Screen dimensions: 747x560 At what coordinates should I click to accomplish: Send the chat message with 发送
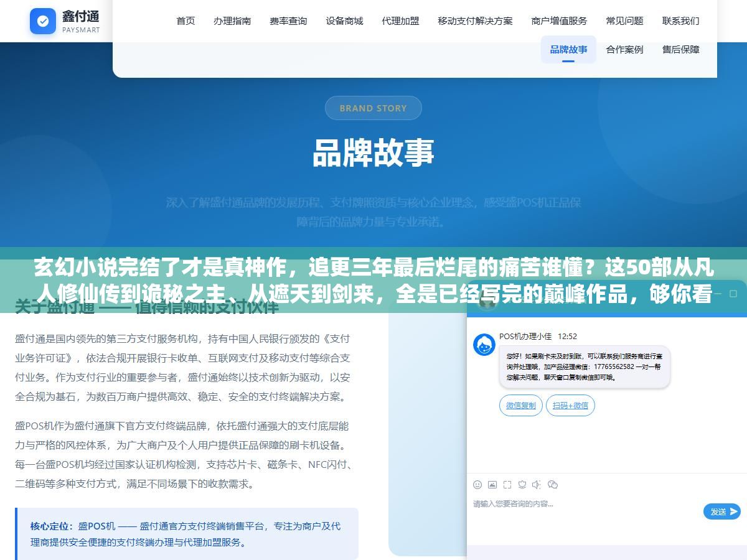point(721,511)
